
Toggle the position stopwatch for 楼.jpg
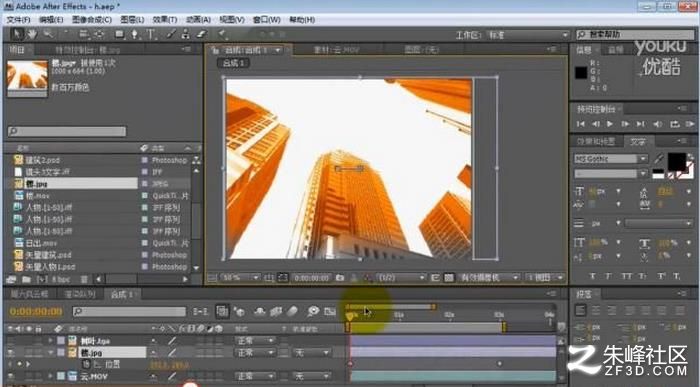(87, 364)
